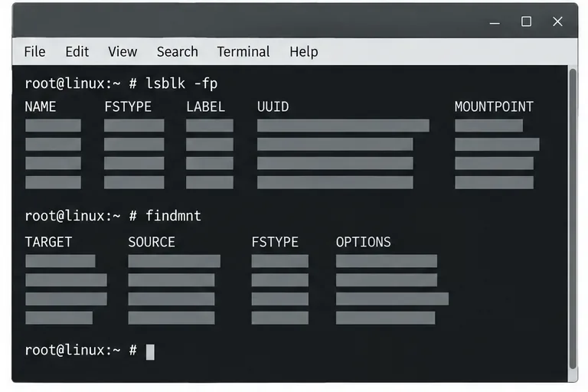Click the vertical scrollbar of the terminal
This screenshot has height=392, width=588.
click(573, 220)
